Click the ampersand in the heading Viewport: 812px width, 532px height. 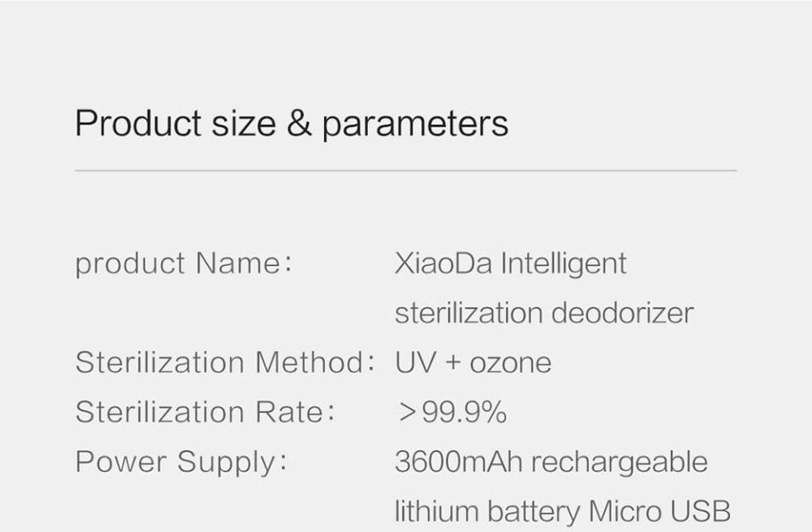coord(299,123)
